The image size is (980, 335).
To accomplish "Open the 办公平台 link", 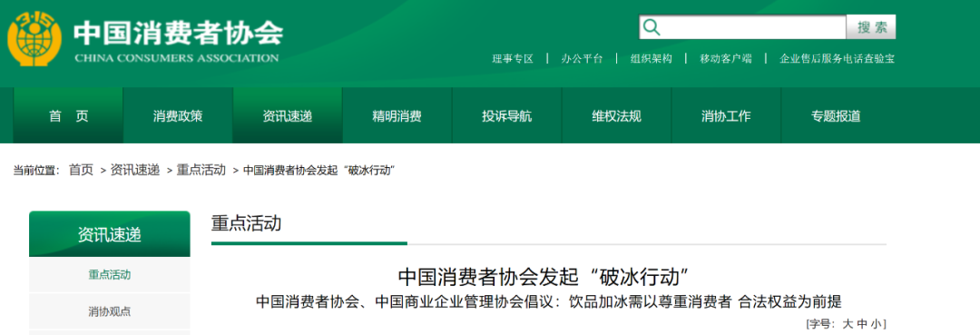I will click(x=582, y=59).
